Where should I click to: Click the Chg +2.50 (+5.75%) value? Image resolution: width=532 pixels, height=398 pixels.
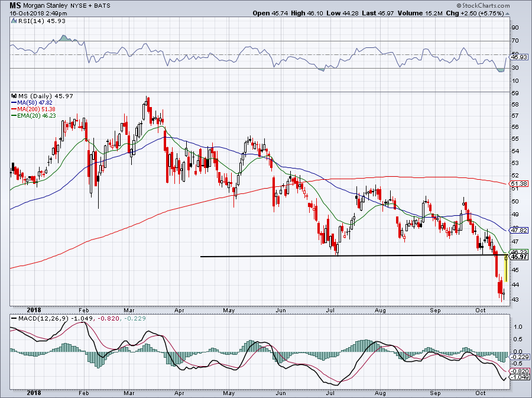475,13
